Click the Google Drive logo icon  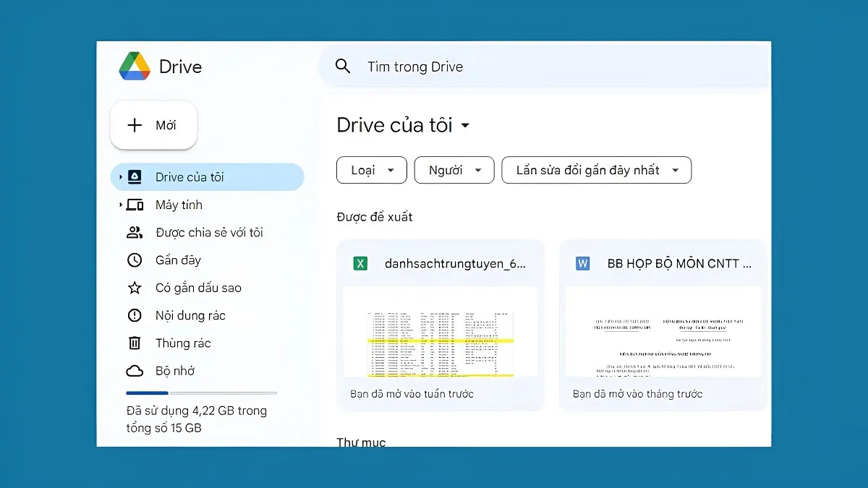click(x=135, y=66)
